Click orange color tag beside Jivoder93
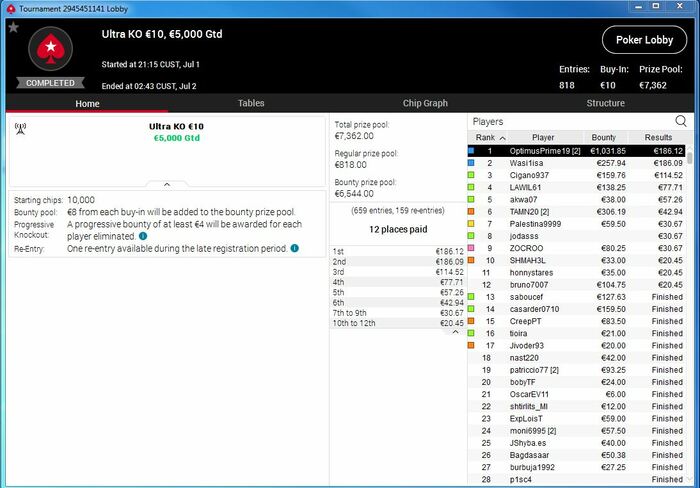This screenshot has width=700, height=488. (471, 345)
